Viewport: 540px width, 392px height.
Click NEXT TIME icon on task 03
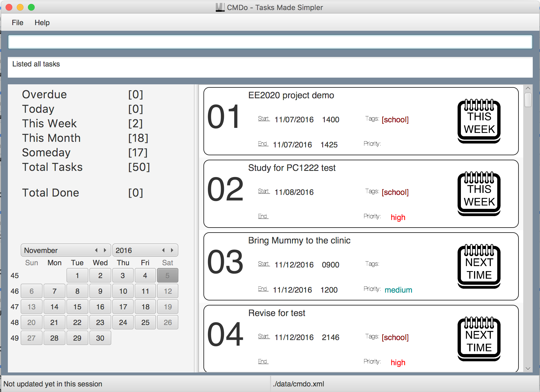[479, 266]
